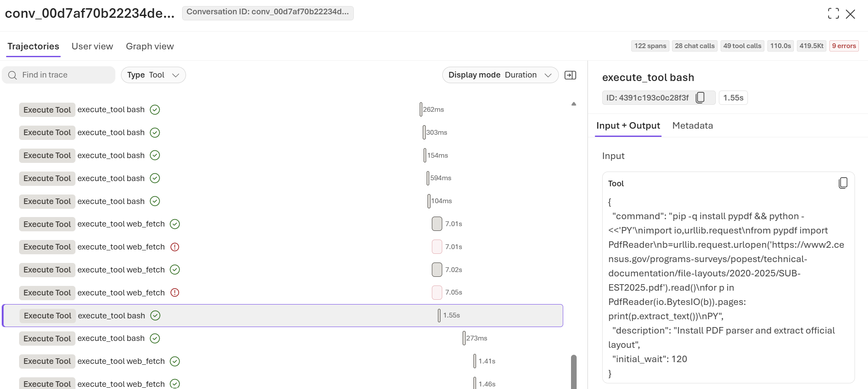Click success checkmark on 262ms bash row
The image size is (868, 389).
tap(155, 110)
